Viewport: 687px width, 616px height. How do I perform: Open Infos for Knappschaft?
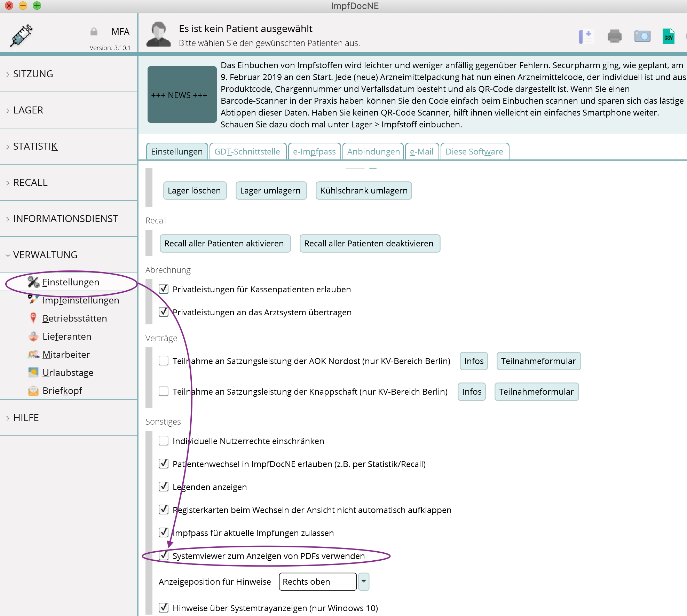tap(472, 392)
